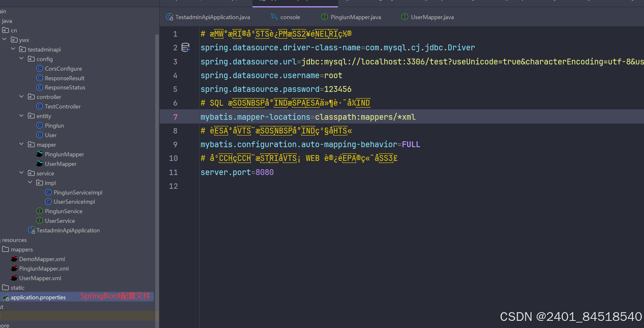Viewport: 644px width, 328px height.
Task: Click the mappers folder icon
Action: pos(5,249)
